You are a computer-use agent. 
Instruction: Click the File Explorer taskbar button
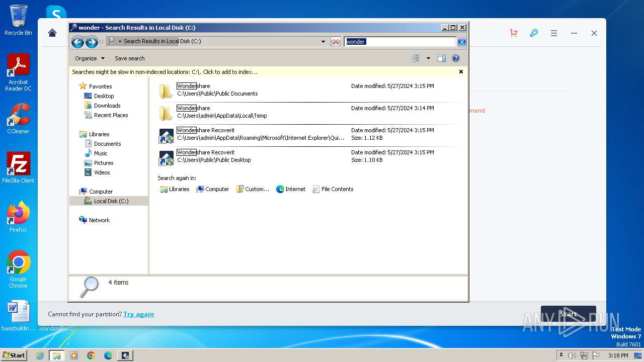(57, 355)
